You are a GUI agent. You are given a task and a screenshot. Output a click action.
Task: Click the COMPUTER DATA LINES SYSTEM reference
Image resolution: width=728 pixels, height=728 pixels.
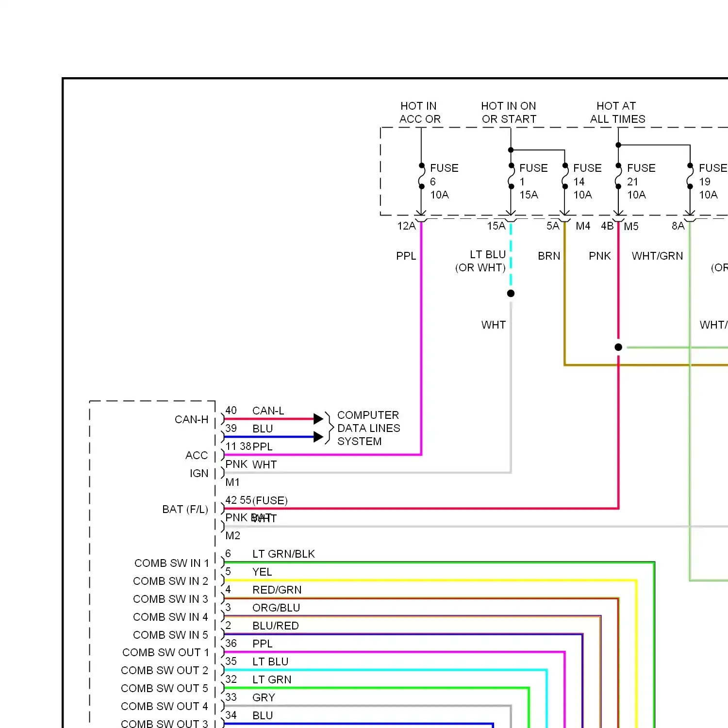point(368,428)
